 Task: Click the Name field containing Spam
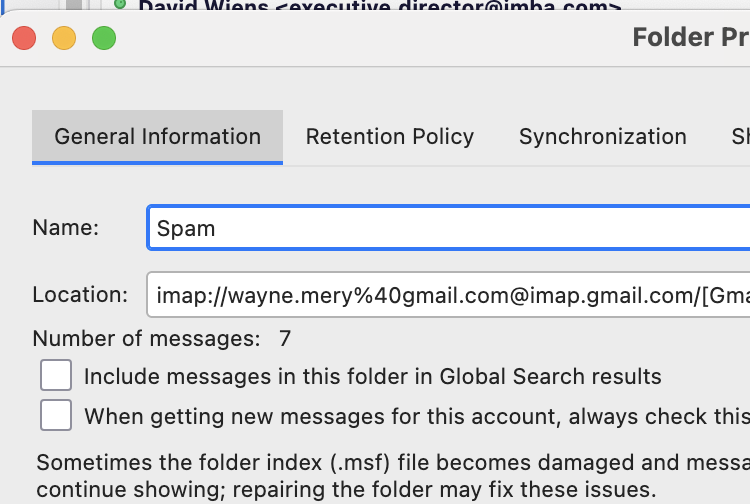tap(448, 228)
